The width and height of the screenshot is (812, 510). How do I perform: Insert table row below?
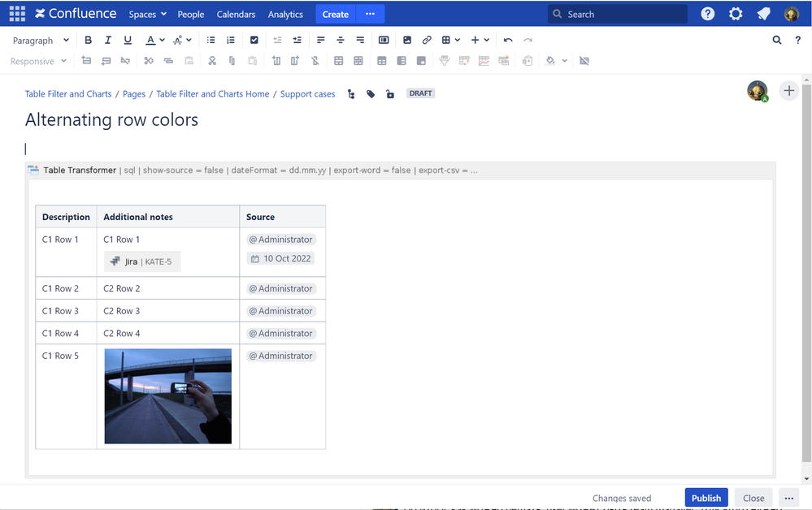tap(106, 61)
